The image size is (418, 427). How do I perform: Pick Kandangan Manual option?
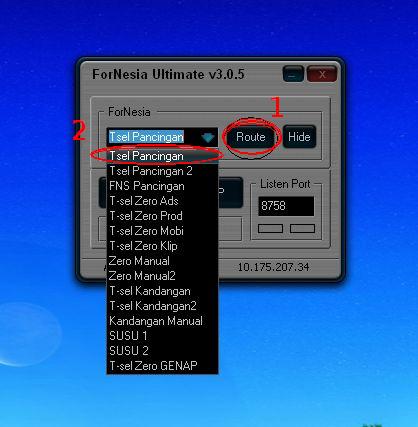(x=162, y=321)
